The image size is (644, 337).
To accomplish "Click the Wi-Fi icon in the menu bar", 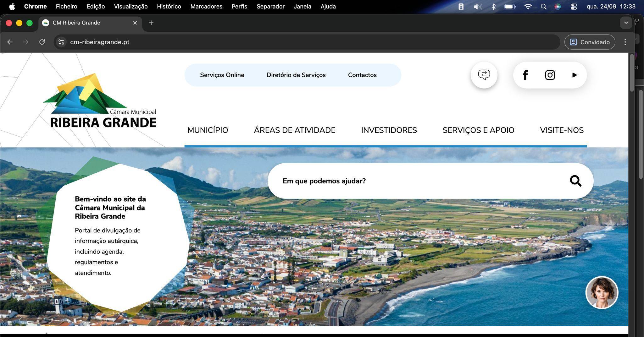I will point(528,6).
